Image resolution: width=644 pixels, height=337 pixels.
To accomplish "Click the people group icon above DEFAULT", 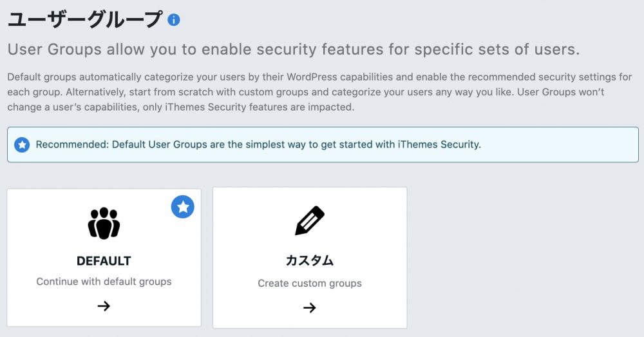I will click(x=104, y=224).
